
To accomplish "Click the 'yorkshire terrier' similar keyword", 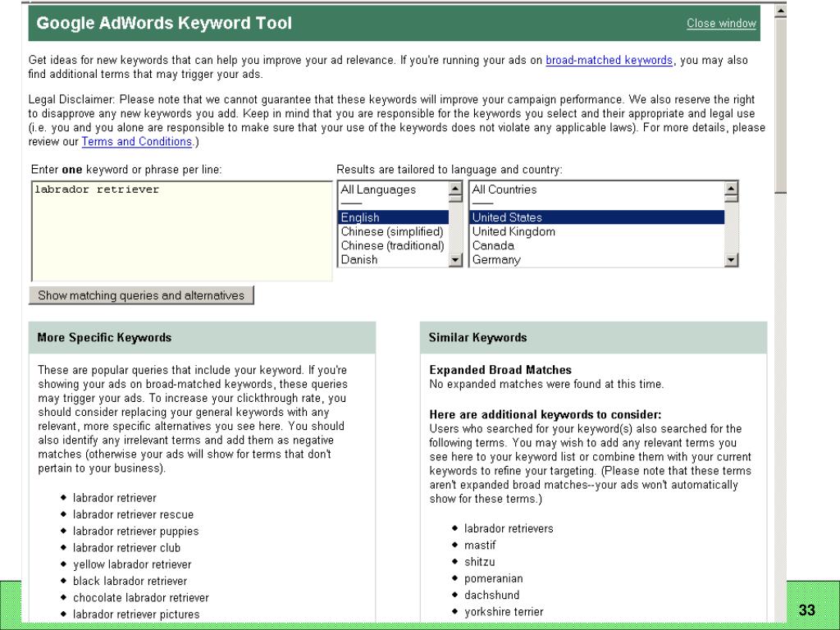I will pos(504,611).
